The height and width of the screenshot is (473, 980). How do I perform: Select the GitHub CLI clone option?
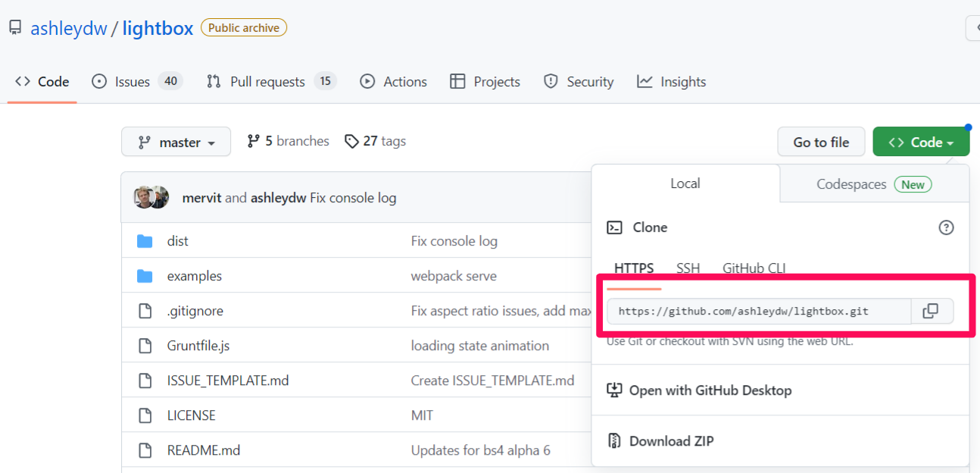(754, 268)
